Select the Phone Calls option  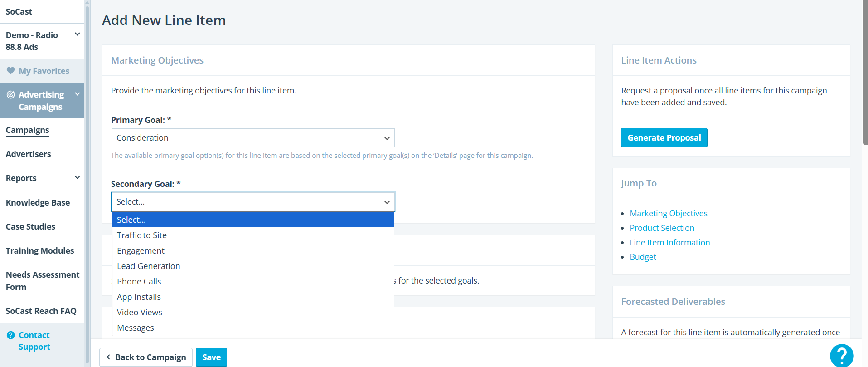[x=139, y=282]
